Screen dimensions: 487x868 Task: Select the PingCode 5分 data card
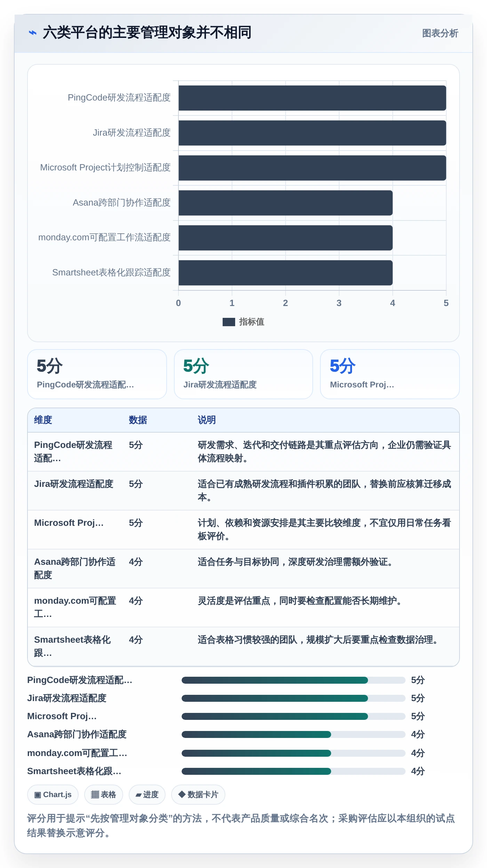97,374
